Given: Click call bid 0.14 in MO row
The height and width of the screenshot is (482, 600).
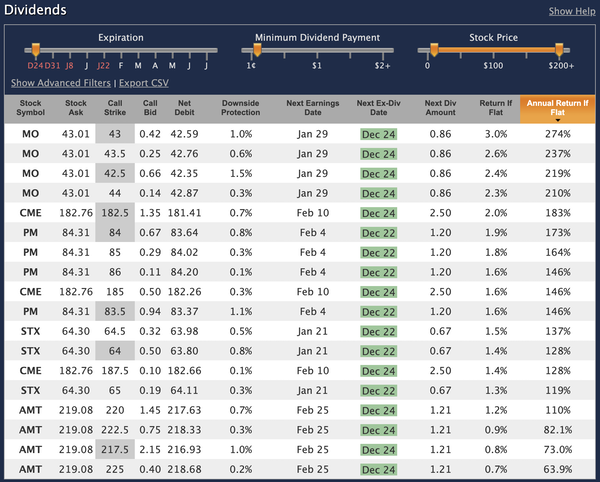Looking at the screenshot, I should 150,193.
